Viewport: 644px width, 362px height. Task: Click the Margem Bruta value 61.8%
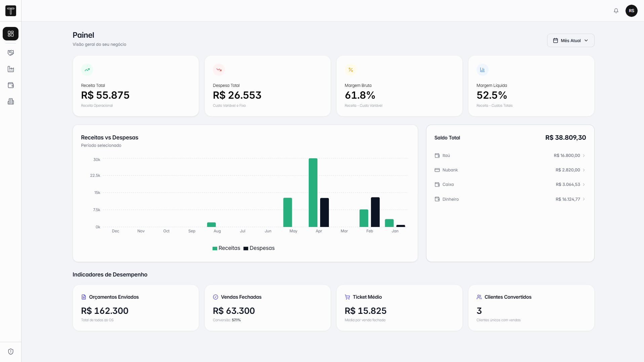pos(360,95)
